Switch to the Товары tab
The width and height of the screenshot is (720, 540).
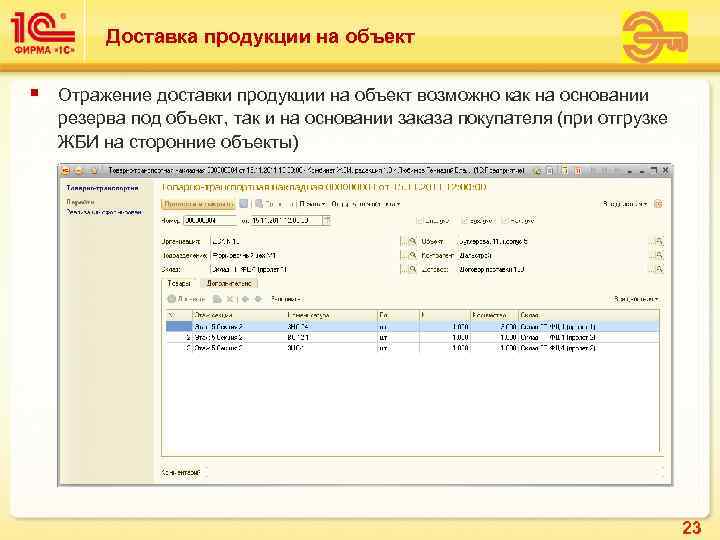coord(179,283)
